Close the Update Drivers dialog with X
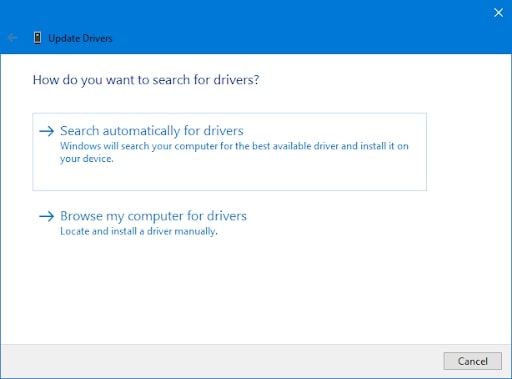 (498, 13)
